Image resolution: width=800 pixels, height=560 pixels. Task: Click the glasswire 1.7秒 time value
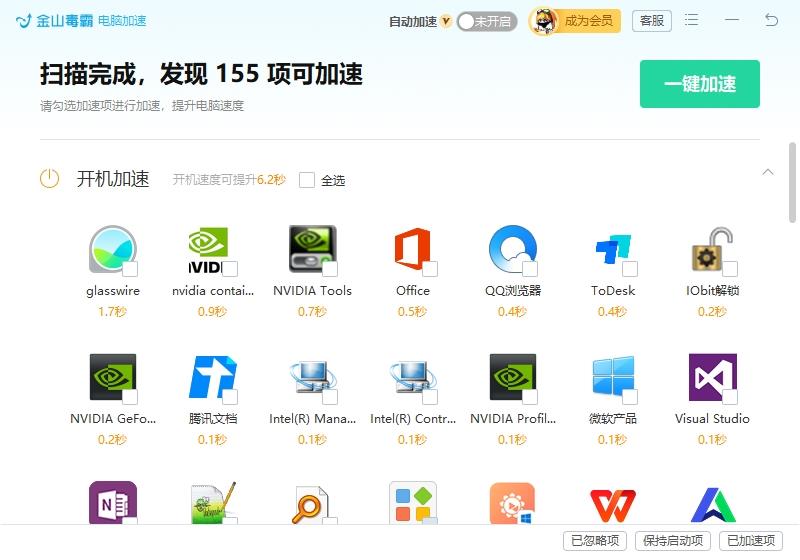(112, 311)
